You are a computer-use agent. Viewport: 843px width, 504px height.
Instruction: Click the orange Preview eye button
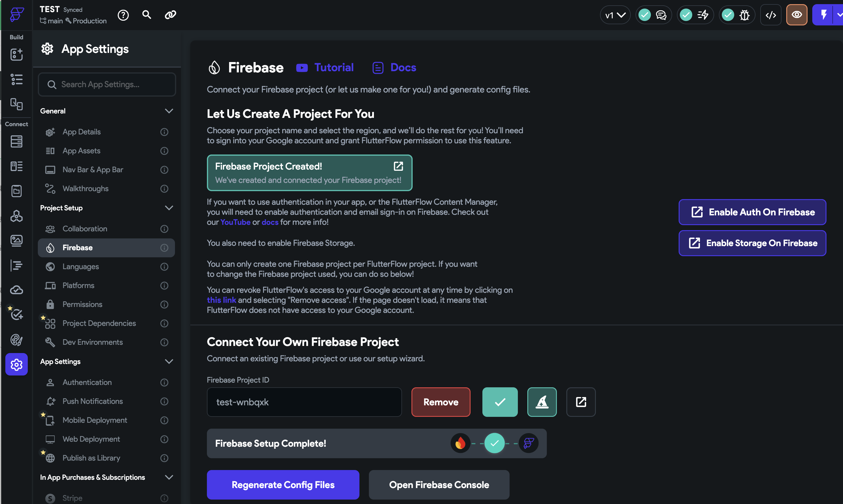(797, 15)
